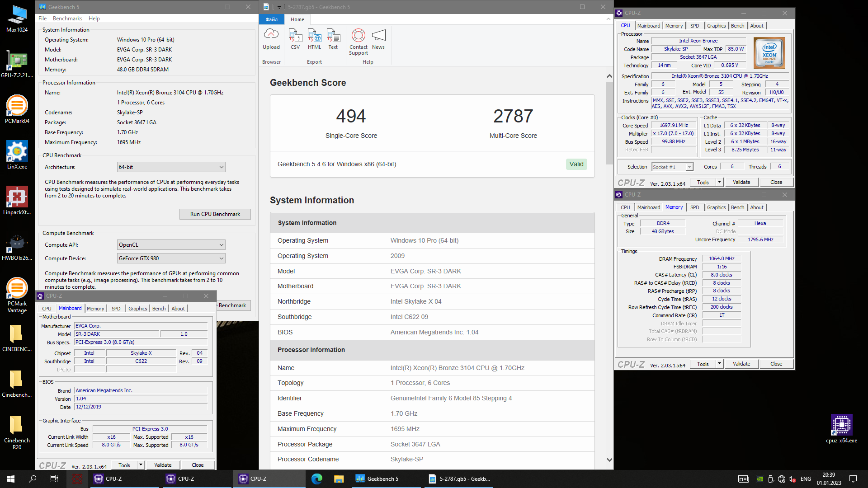The height and width of the screenshot is (488, 868).
Task: Expand Tools dropdown arrow in Mainboard CPU-Z window
Action: click(141, 465)
